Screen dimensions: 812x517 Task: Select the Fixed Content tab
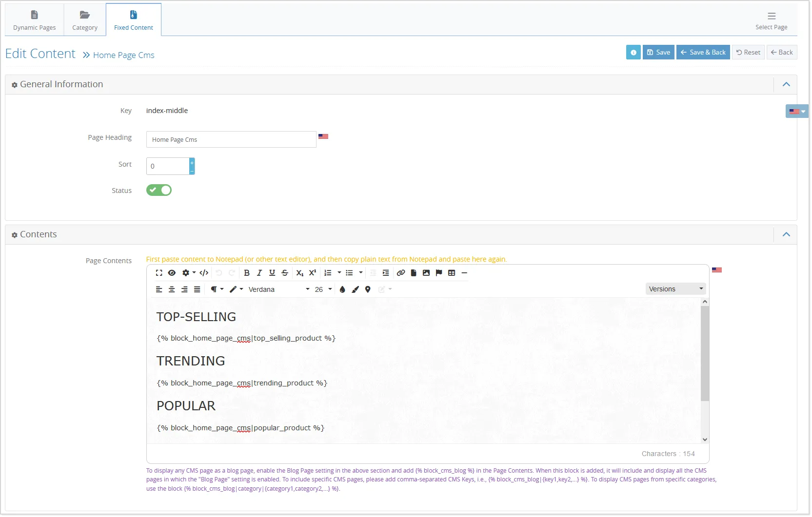[x=134, y=20]
